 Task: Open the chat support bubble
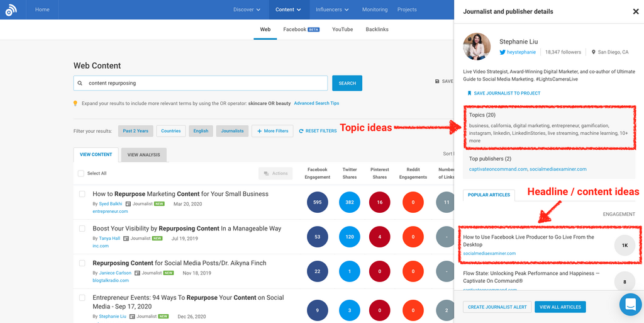click(x=630, y=305)
